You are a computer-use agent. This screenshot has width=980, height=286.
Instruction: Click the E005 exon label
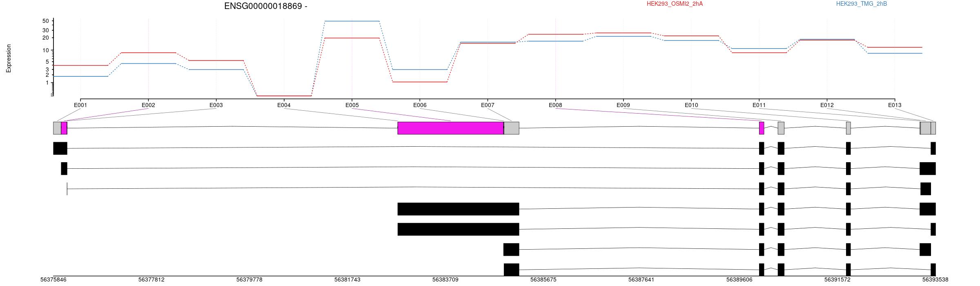pos(352,105)
